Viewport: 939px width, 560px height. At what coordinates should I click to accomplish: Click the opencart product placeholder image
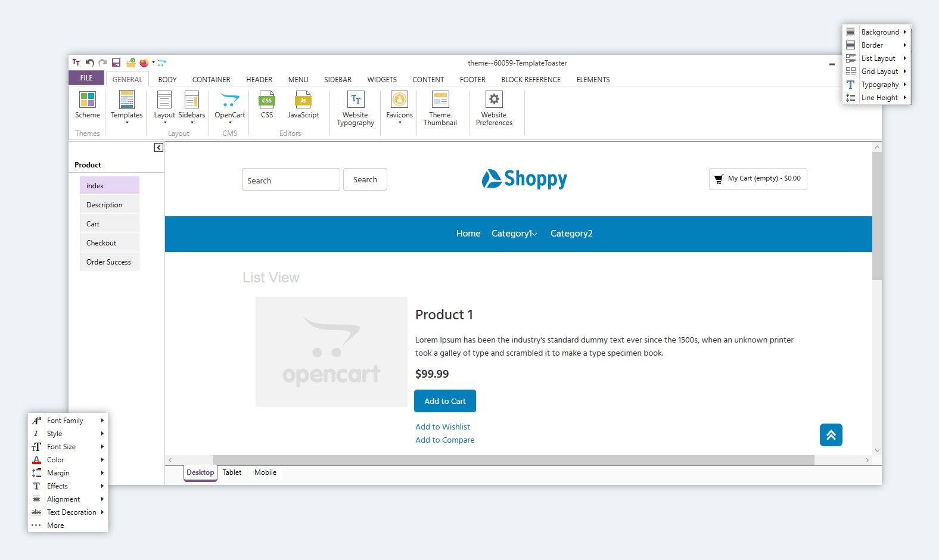click(x=331, y=351)
